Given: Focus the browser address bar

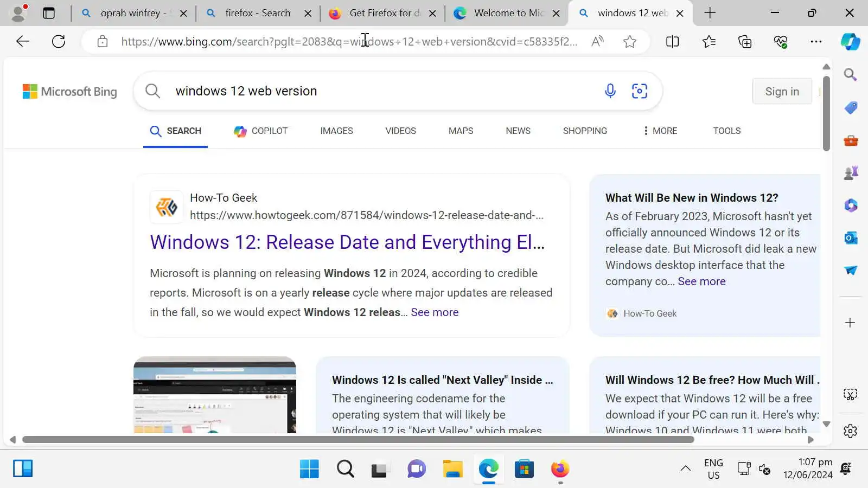Looking at the screenshot, I should coord(349,41).
